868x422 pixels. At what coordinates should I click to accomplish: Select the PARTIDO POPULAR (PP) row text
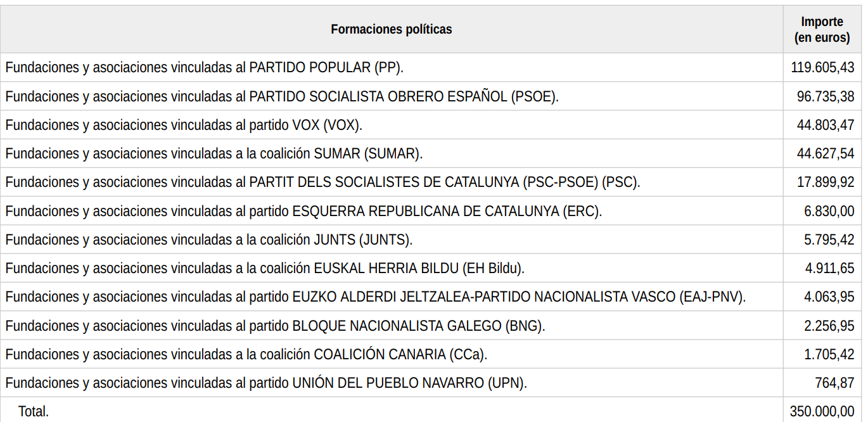coord(205,67)
